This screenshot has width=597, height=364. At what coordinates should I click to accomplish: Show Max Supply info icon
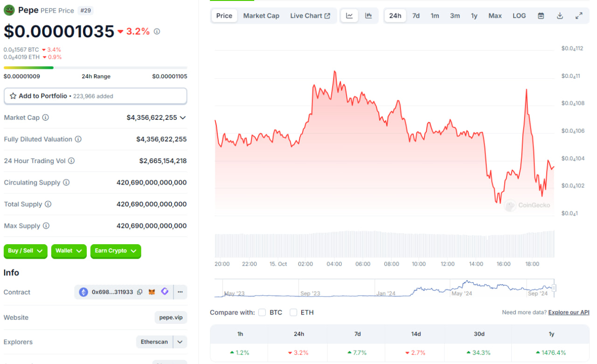coord(46,226)
